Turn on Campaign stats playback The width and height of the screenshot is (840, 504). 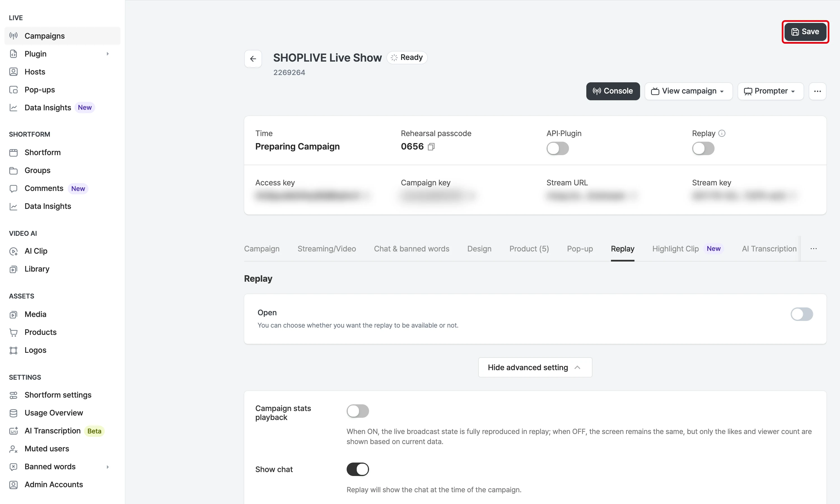click(x=358, y=411)
